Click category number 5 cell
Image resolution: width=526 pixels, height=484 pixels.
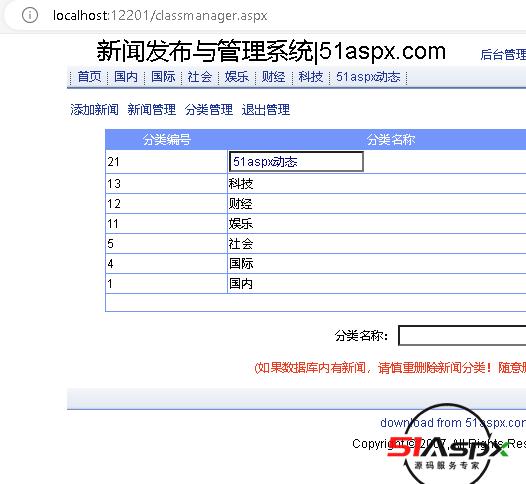point(166,244)
